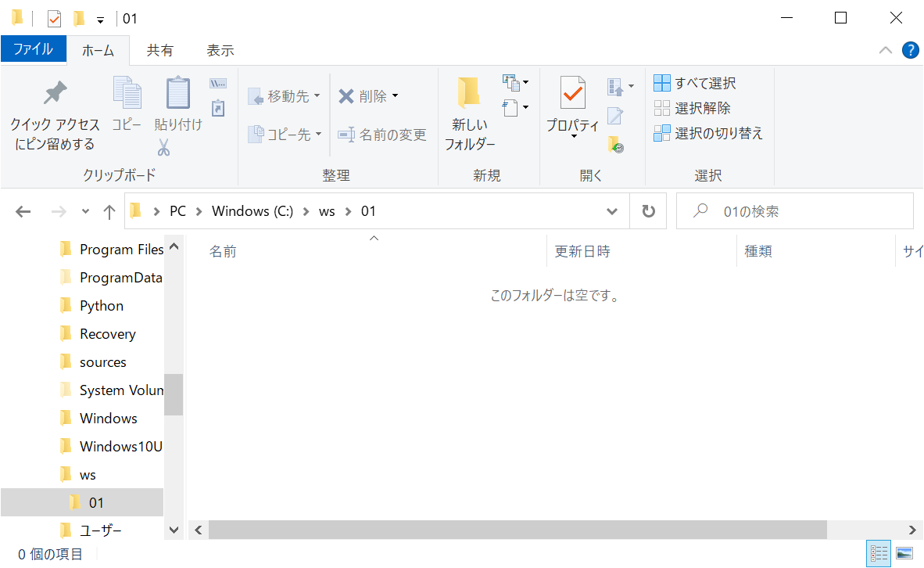Go forward with the right arrow
This screenshot has width=924, height=568.
point(59,211)
